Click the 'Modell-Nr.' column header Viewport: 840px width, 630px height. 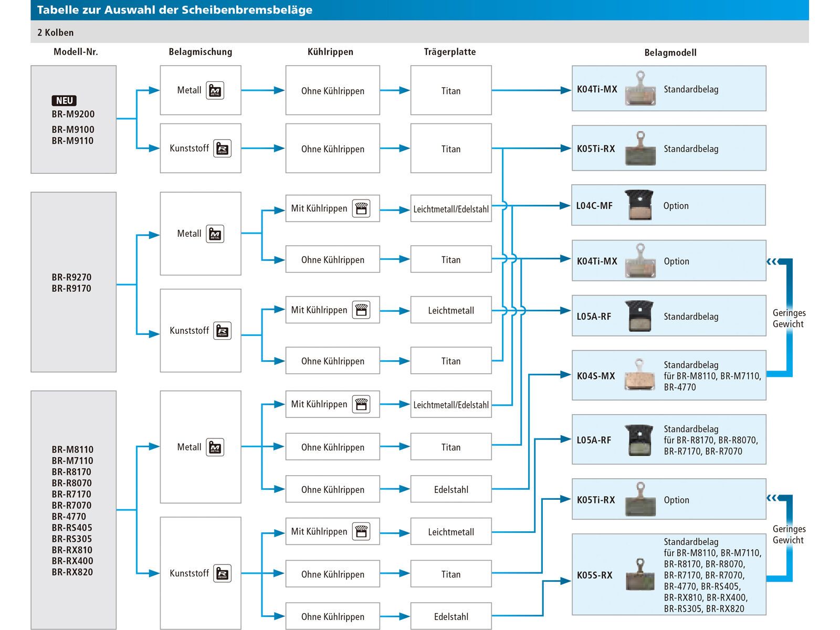point(76,51)
